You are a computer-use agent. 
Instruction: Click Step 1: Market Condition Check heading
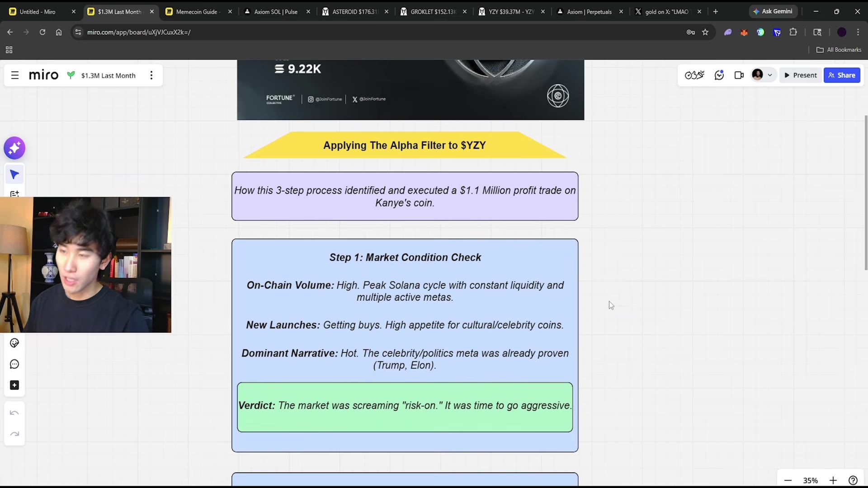tap(405, 258)
